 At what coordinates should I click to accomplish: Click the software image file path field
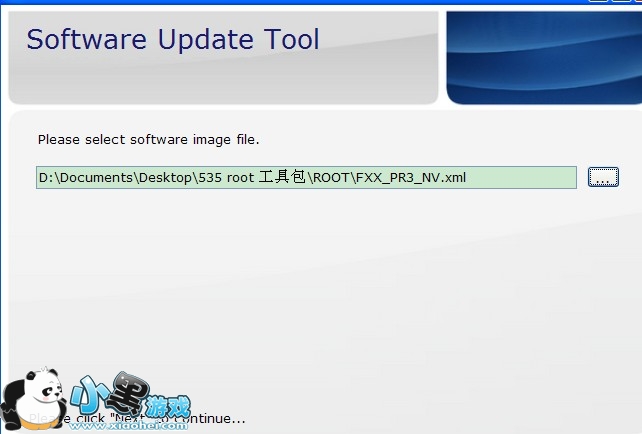pyautogui.click(x=306, y=177)
